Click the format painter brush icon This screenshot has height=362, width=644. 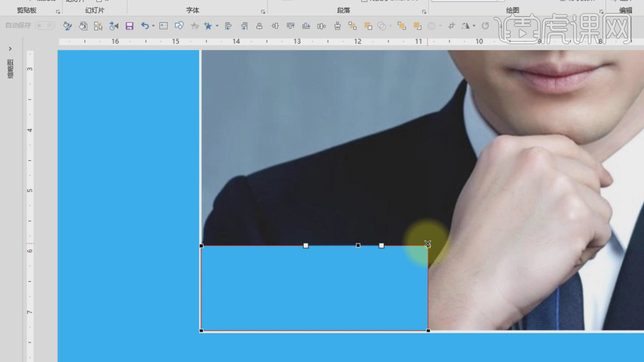(68, 26)
